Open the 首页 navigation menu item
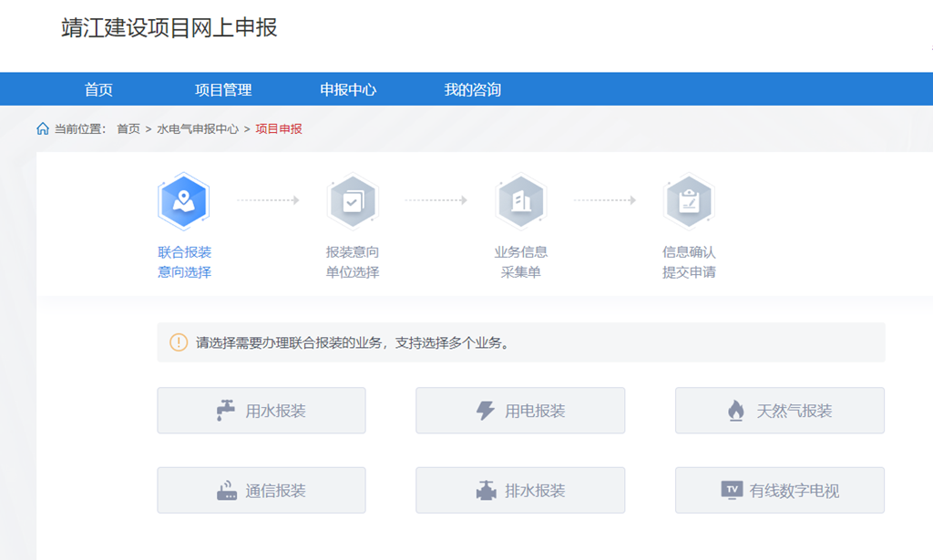933x560 pixels. (98, 89)
